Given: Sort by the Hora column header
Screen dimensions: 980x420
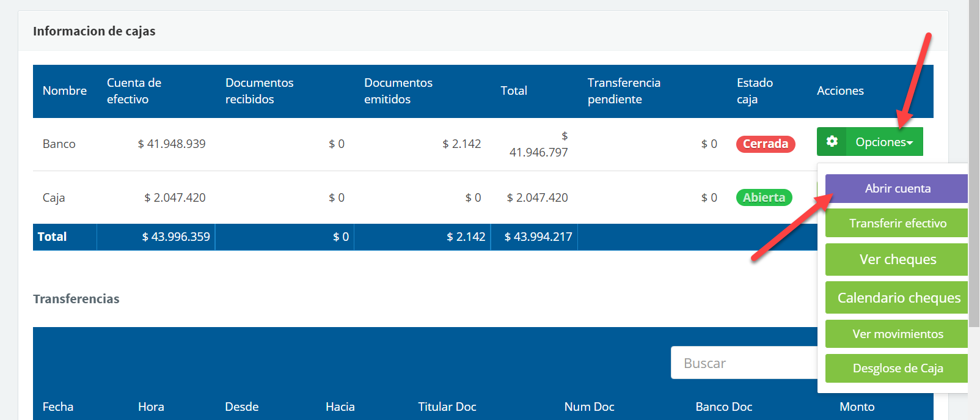Looking at the screenshot, I should tap(151, 407).
